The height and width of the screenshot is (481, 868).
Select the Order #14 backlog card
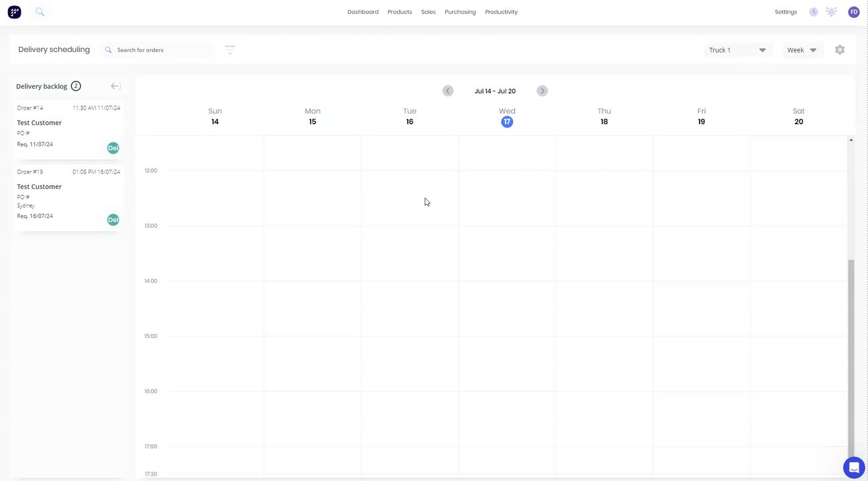click(x=69, y=130)
